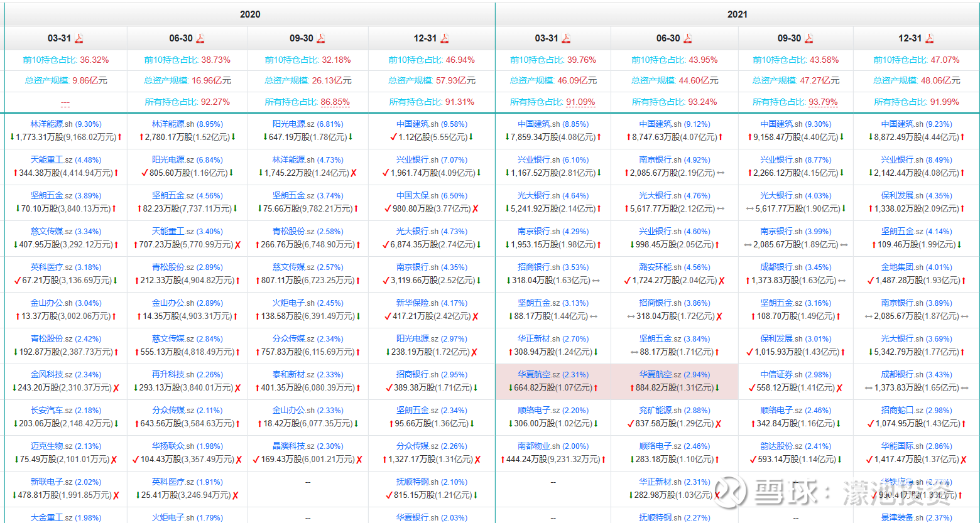This screenshot has width=980, height=523.
Task: Click the holding amount 1,773.31万股
Action: [x=39, y=137]
